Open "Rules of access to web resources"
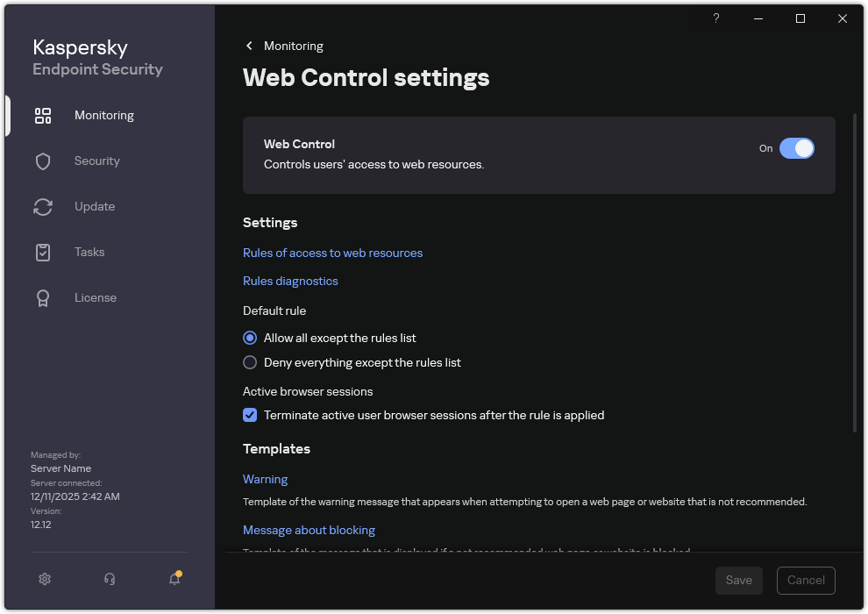The image size is (868, 614). coord(332,253)
